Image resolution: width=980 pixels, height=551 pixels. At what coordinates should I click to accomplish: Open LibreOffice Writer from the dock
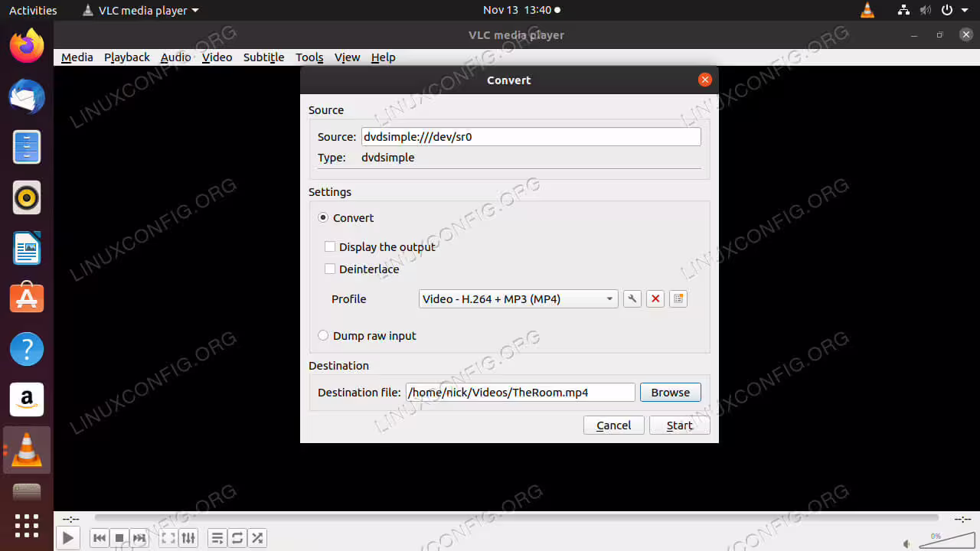point(27,248)
